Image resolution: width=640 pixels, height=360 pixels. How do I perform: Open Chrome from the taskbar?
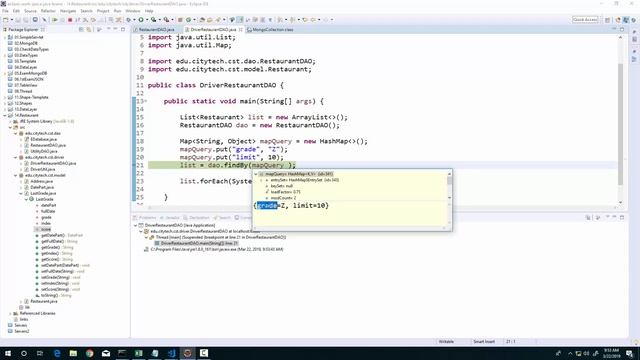(x=89, y=353)
